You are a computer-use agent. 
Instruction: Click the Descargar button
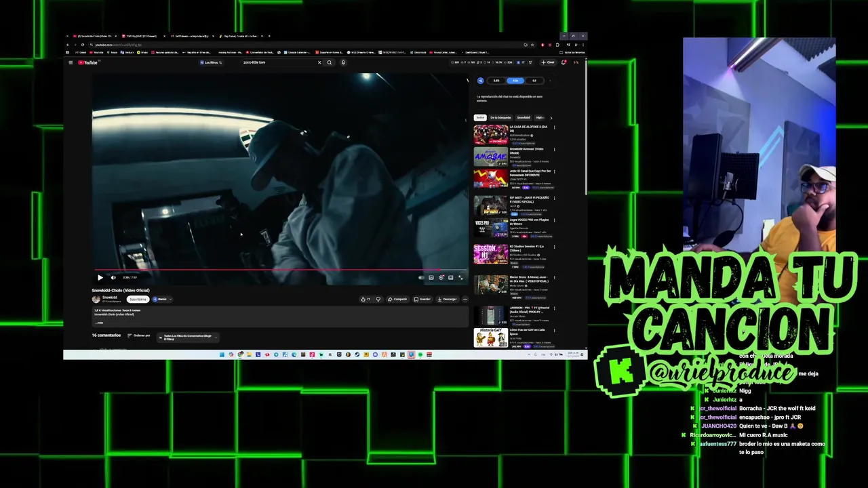point(447,299)
